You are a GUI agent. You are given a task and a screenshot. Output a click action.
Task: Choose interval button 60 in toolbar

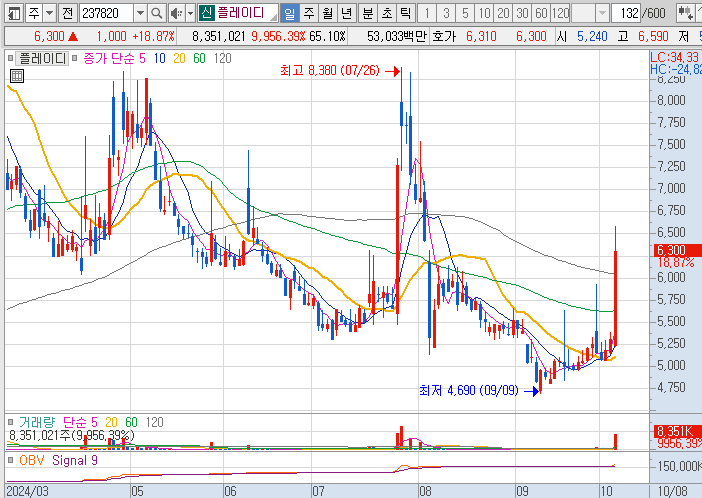(x=541, y=13)
